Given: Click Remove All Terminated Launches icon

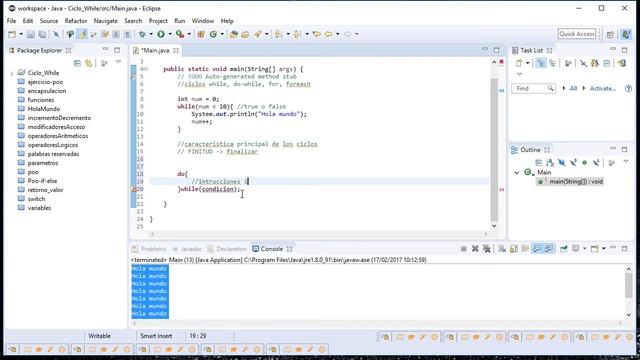Looking at the screenshot, I should click(487, 249).
